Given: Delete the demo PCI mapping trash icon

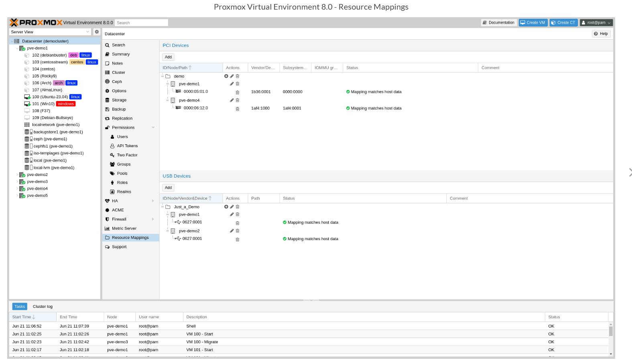Looking at the screenshot, I should (x=237, y=76).
